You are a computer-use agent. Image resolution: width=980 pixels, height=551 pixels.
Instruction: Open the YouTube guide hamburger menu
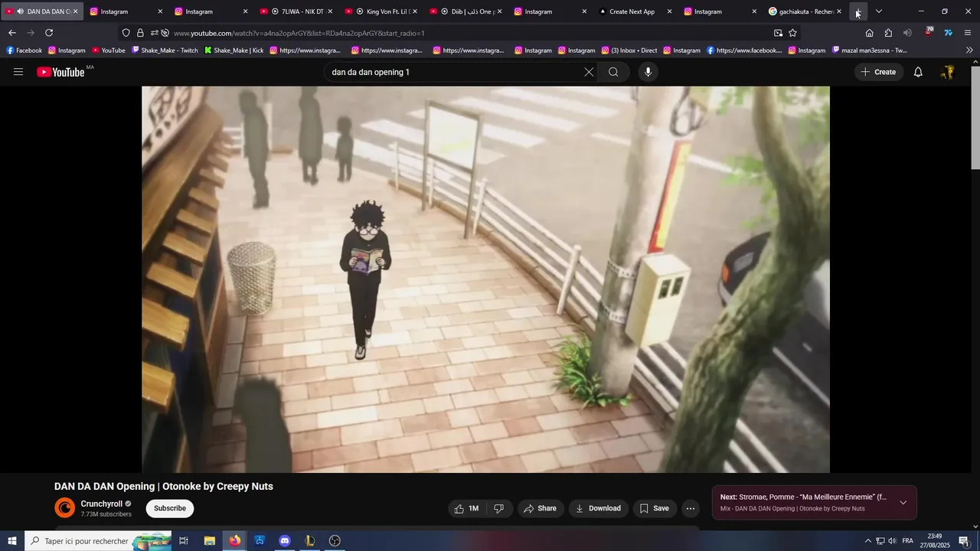(18, 72)
